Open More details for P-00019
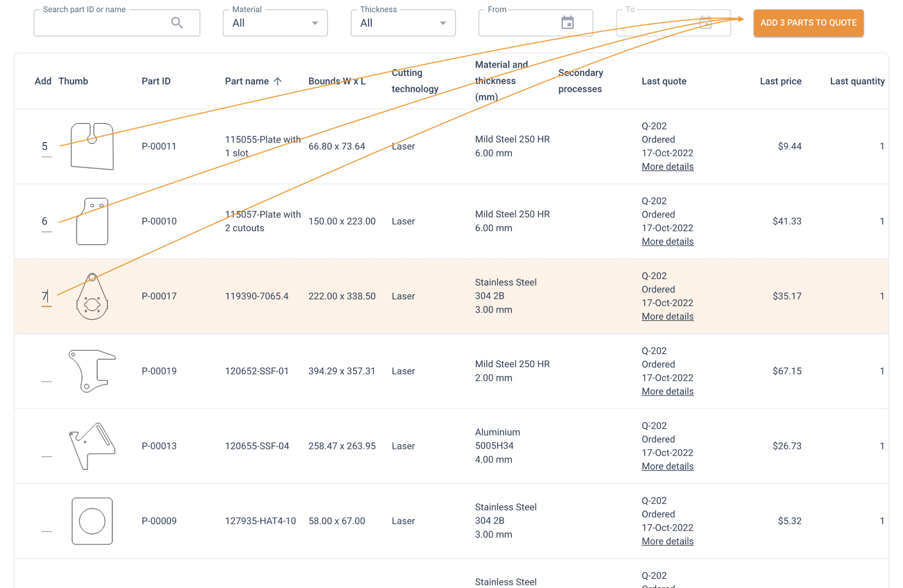 667,391
